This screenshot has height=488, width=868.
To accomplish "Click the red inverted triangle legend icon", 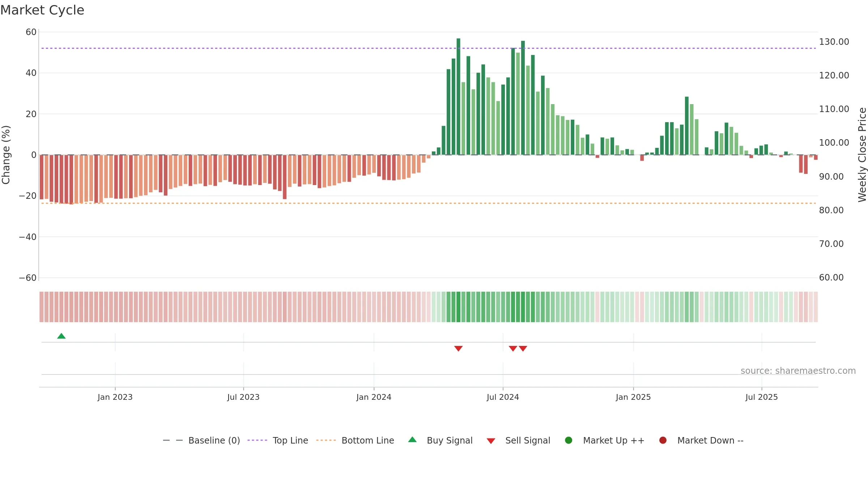I will pos(491,441).
